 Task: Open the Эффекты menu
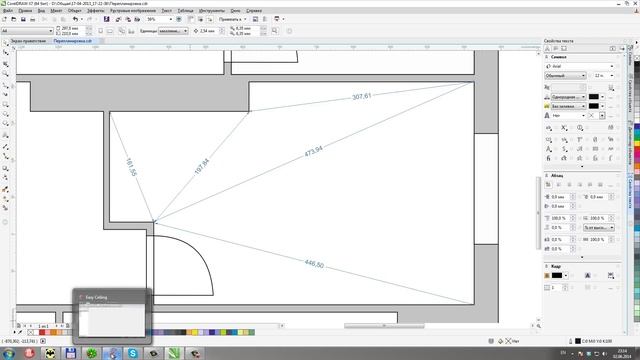(96, 11)
